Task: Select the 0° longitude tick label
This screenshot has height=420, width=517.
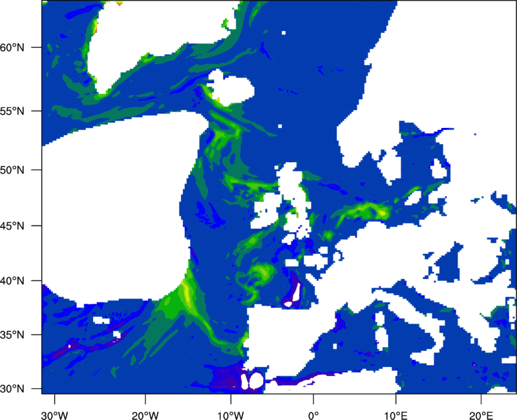Action: pos(313,415)
